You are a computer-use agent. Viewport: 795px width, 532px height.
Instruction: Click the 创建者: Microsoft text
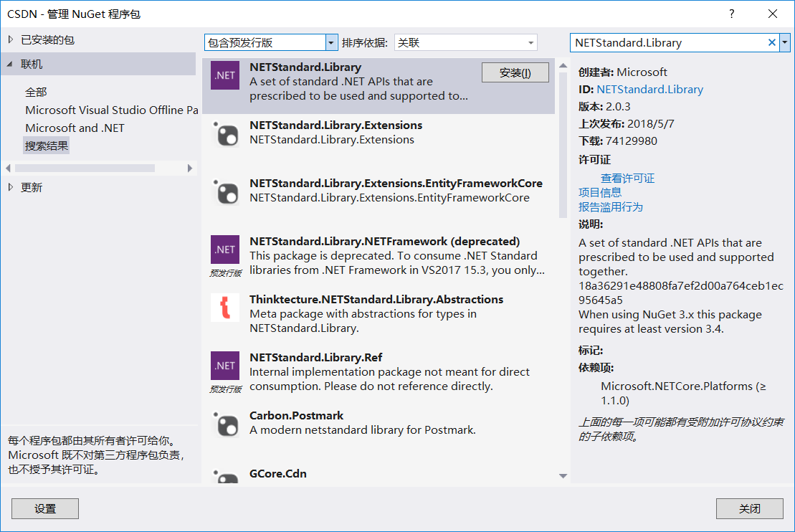coord(623,72)
